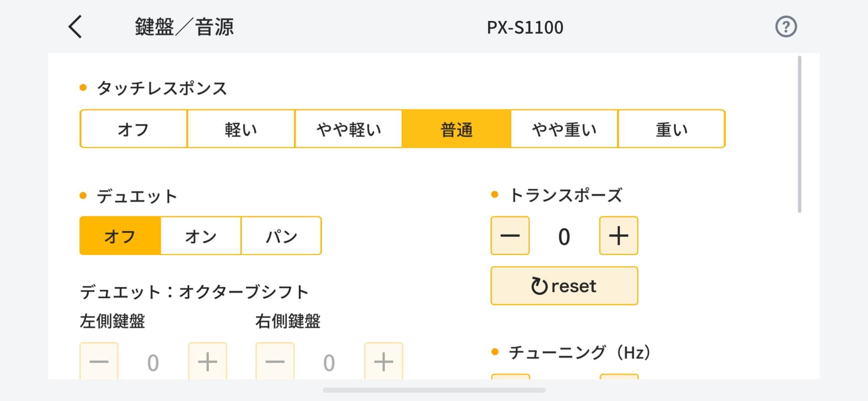This screenshot has height=401, width=868.
Task: Increase transpose with the plus icon
Action: [x=618, y=236]
